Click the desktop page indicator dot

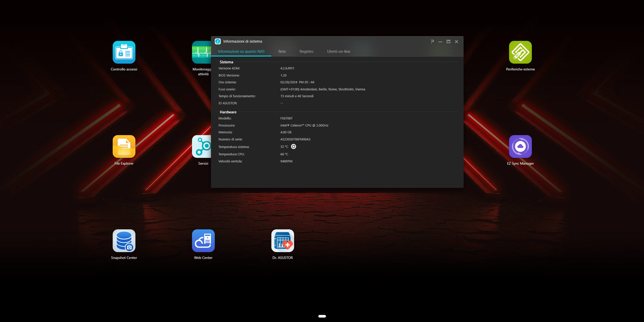(x=322, y=317)
